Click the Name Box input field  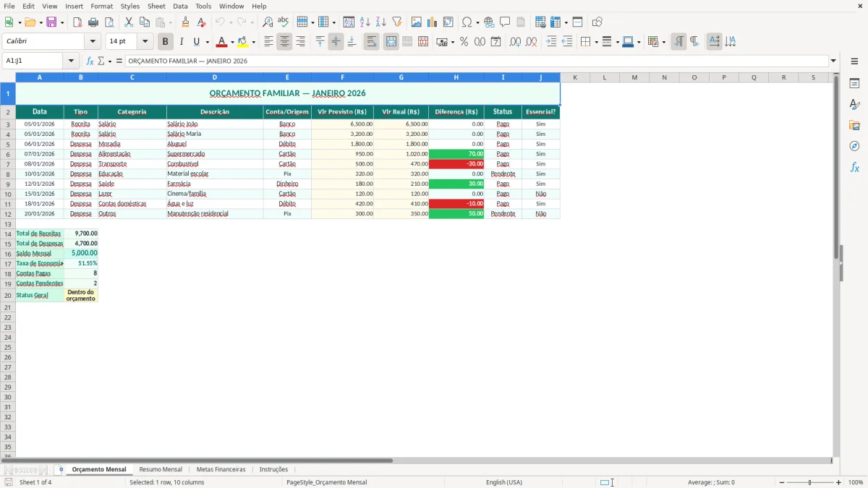33,61
